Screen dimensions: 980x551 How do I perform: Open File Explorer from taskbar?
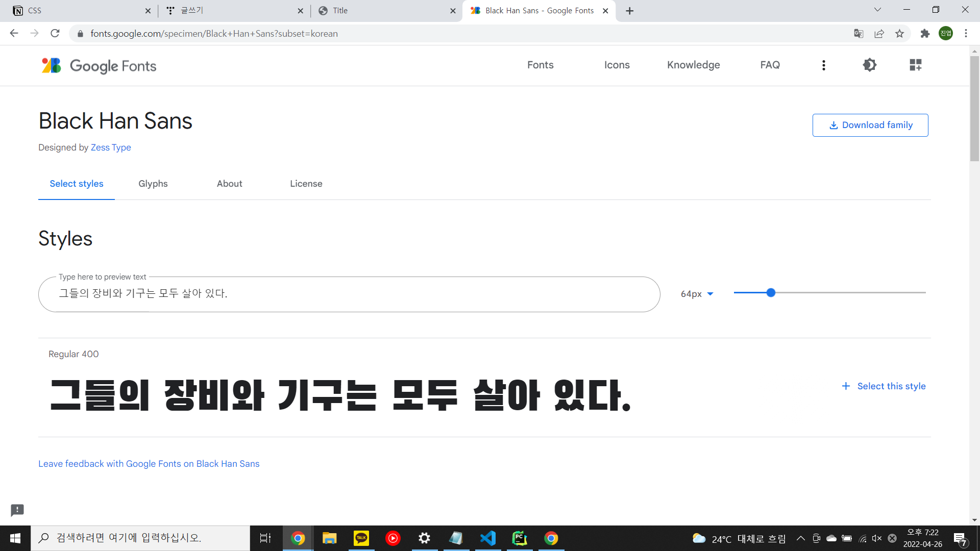click(x=329, y=538)
